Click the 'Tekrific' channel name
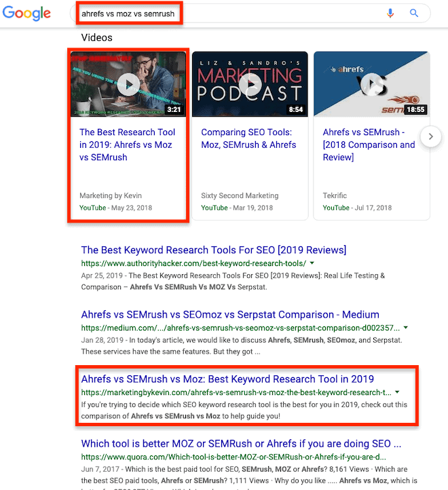Screen dimensions: 448x490 (335, 195)
